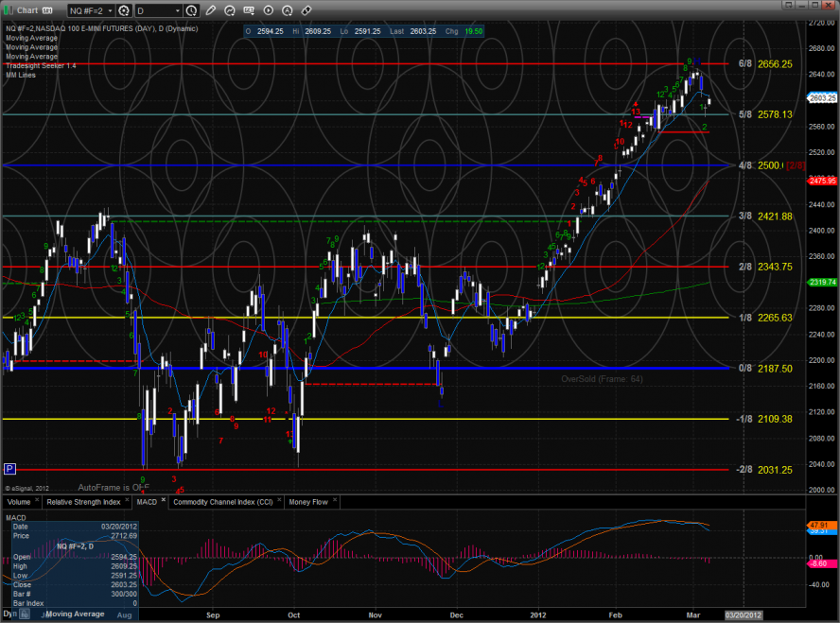Switch to the Relative Strength Index tab
The image size is (840, 623).
click(x=84, y=502)
